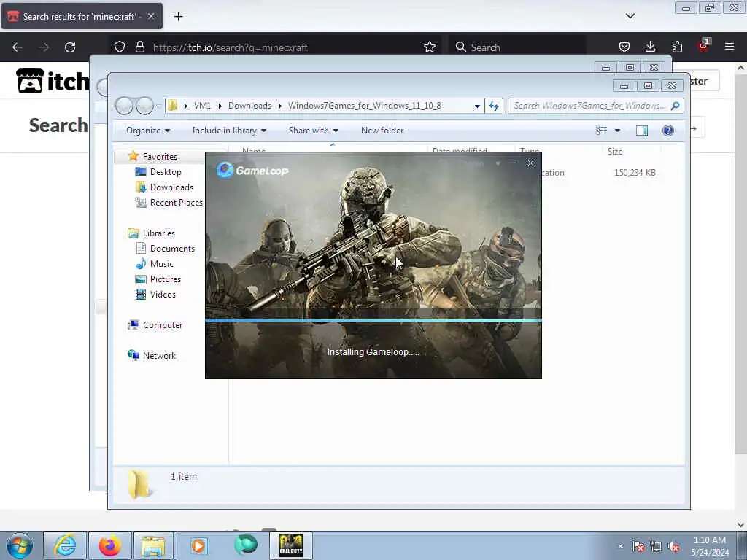
Task: Open Recent Places in Favorites
Action: tap(177, 203)
